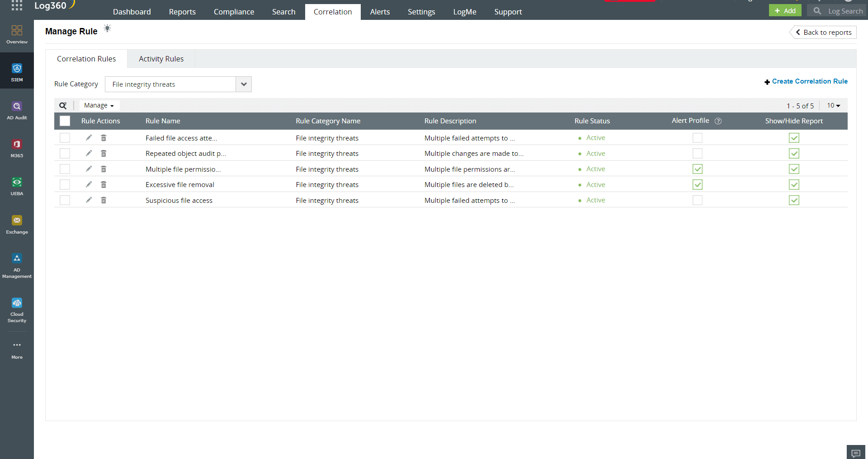Select the Excessive file removal row checkbox
The width and height of the screenshot is (868, 459).
(65, 184)
